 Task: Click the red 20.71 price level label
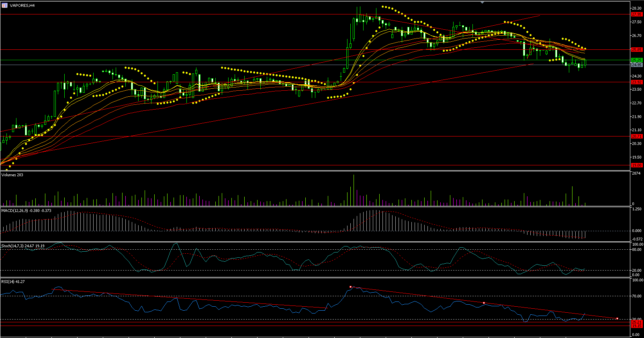click(637, 136)
